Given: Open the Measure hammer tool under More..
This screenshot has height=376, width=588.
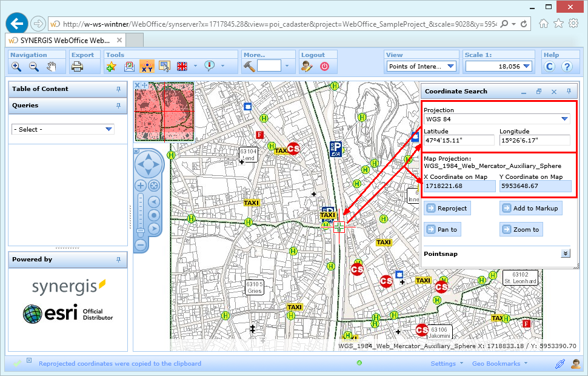Looking at the screenshot, I should pyautogui.click(x=249, y=66).
